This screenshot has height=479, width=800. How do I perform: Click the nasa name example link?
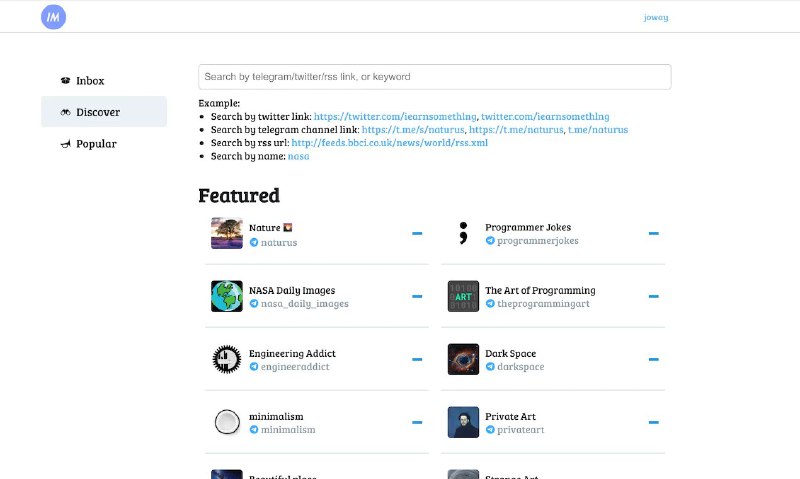pos(299,156)
